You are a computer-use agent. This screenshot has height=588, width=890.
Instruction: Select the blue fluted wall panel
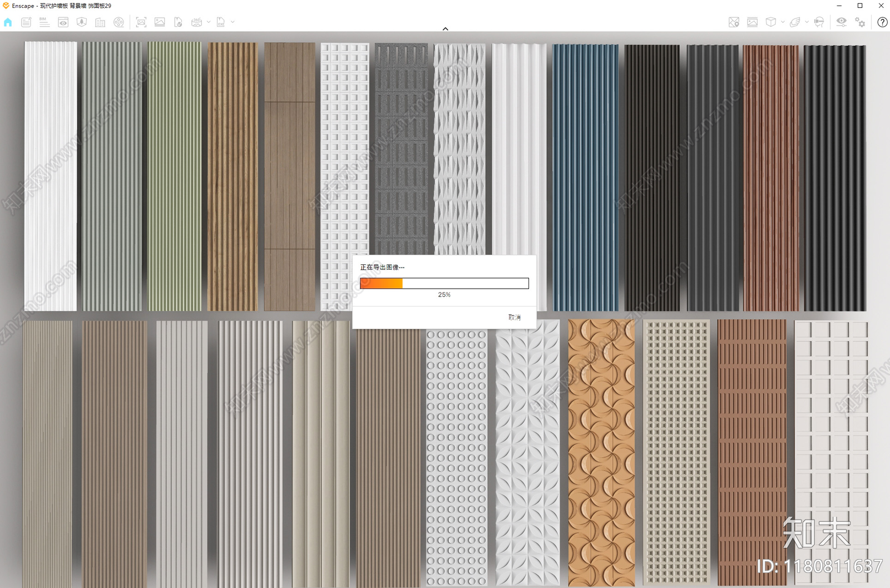[586, 177]
